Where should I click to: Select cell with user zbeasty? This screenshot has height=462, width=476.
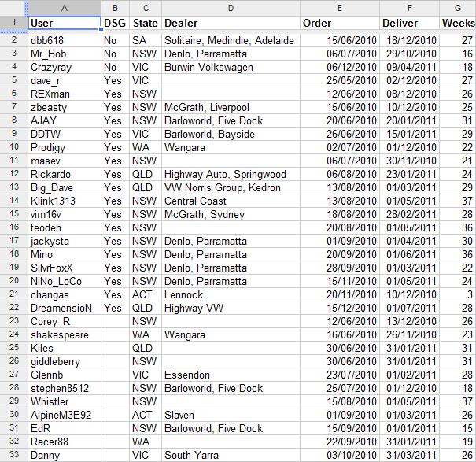pyautogui.click(x=65, y=107)
